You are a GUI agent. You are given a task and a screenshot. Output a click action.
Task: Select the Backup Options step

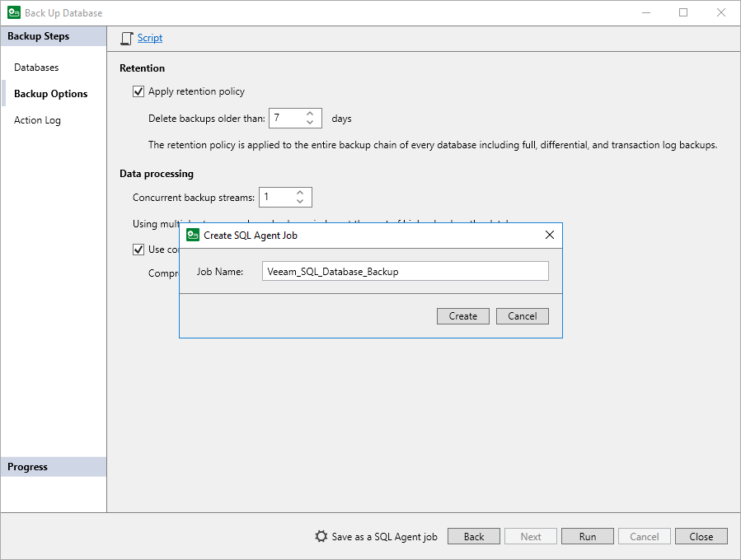point(50,93)
